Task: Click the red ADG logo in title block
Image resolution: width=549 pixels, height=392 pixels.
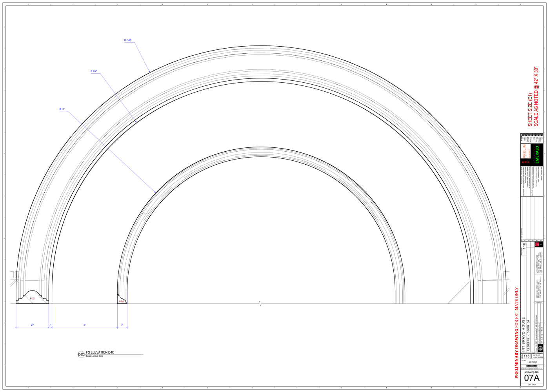Action: pyautogui.click(x=537, y=244)
